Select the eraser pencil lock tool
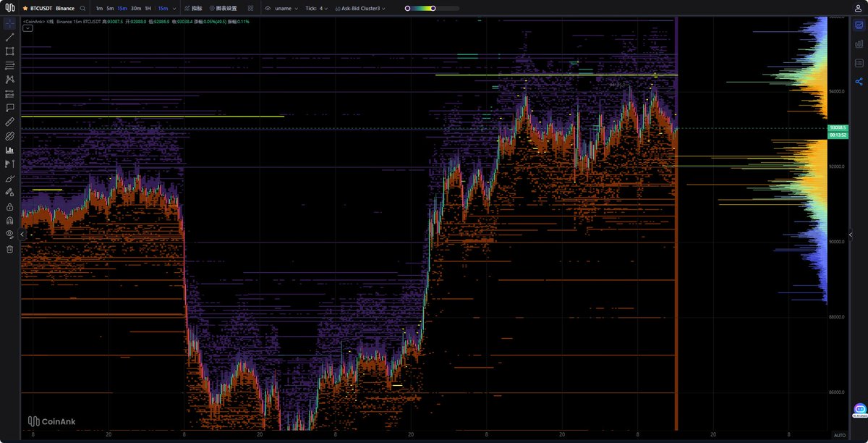The image size is (868, 443). (10, 193)
